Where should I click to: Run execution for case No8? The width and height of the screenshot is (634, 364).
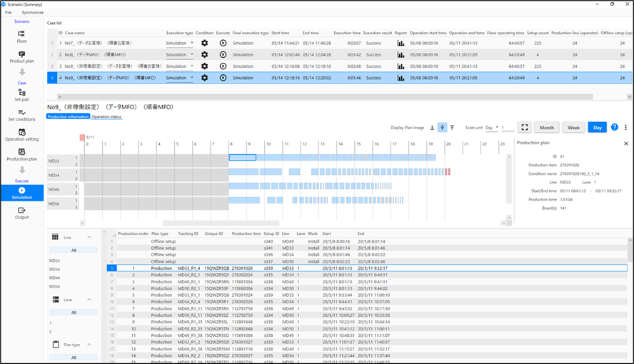point(223,54)
